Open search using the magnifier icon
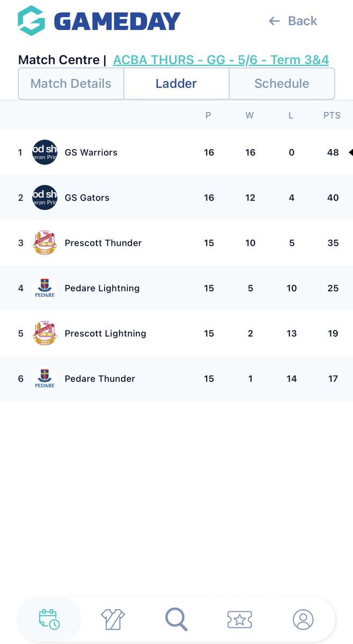This screenshot has height=644, width=353. 176,619
